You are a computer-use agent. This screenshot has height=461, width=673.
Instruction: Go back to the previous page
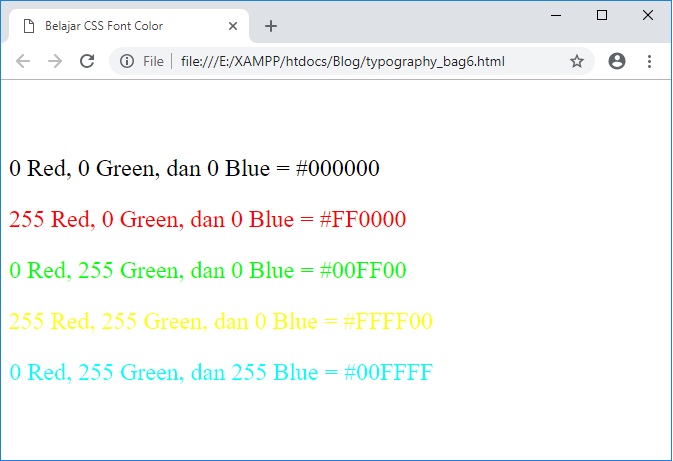pos(23,61)
